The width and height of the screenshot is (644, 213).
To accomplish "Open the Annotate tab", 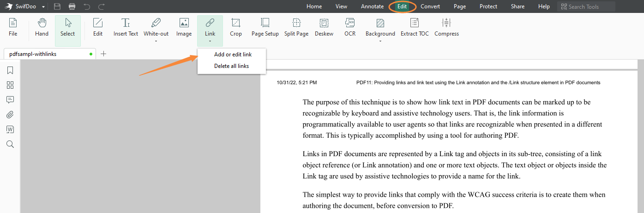I will [373, 6].
